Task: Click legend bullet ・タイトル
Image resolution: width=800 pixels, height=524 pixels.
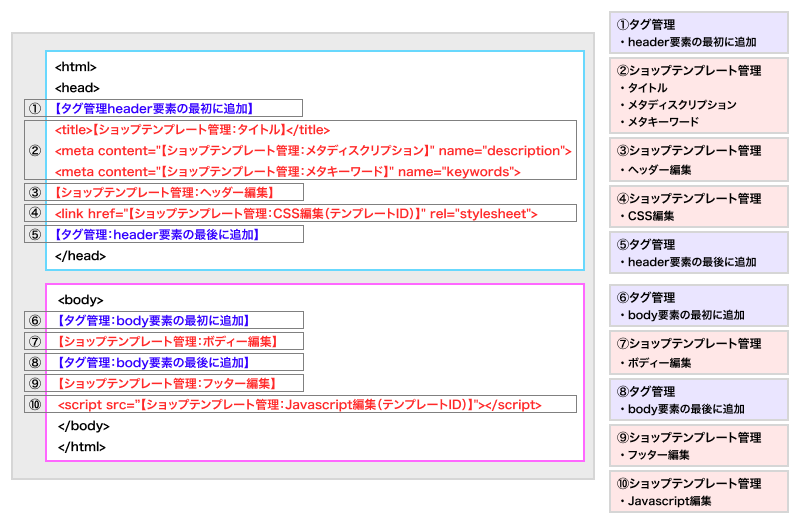Action: tap(643, 88)
